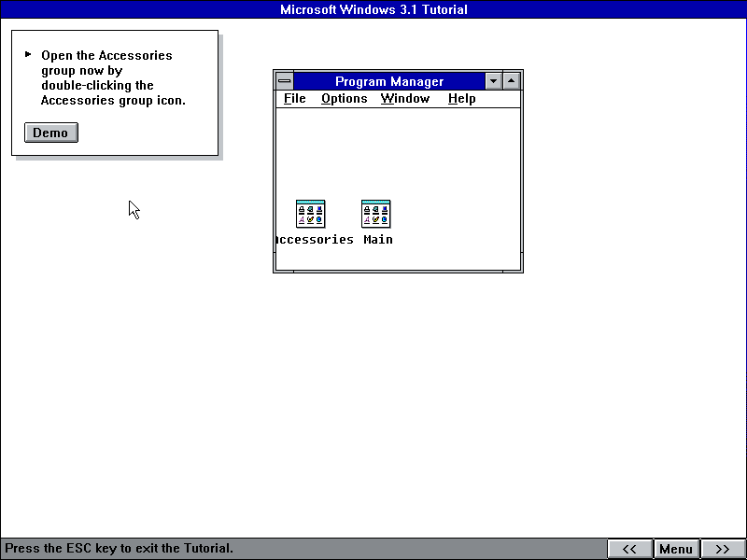Click the 'Open the Accessories group' instruction text
This screenshot has height=560, width=747.
[113, 77]
